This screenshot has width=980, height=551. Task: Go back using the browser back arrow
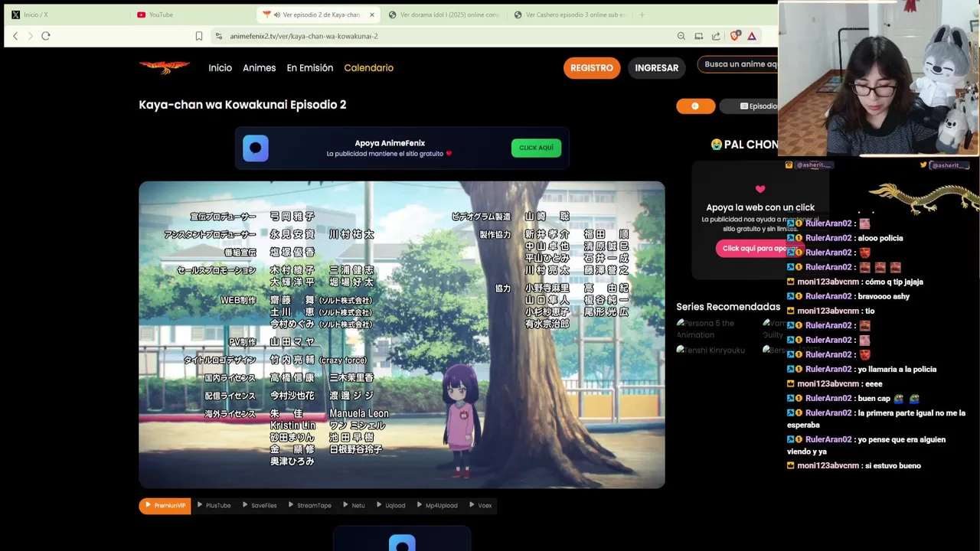click(x=15, y=36)
